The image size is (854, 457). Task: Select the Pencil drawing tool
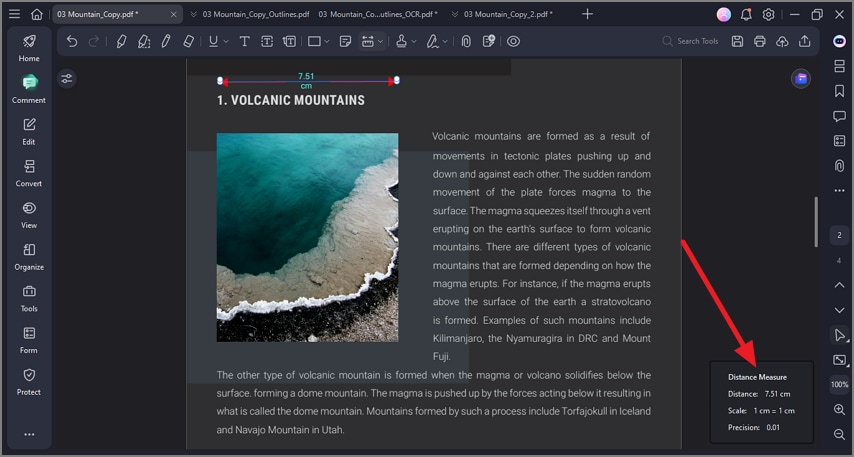[x=166, y=41]
